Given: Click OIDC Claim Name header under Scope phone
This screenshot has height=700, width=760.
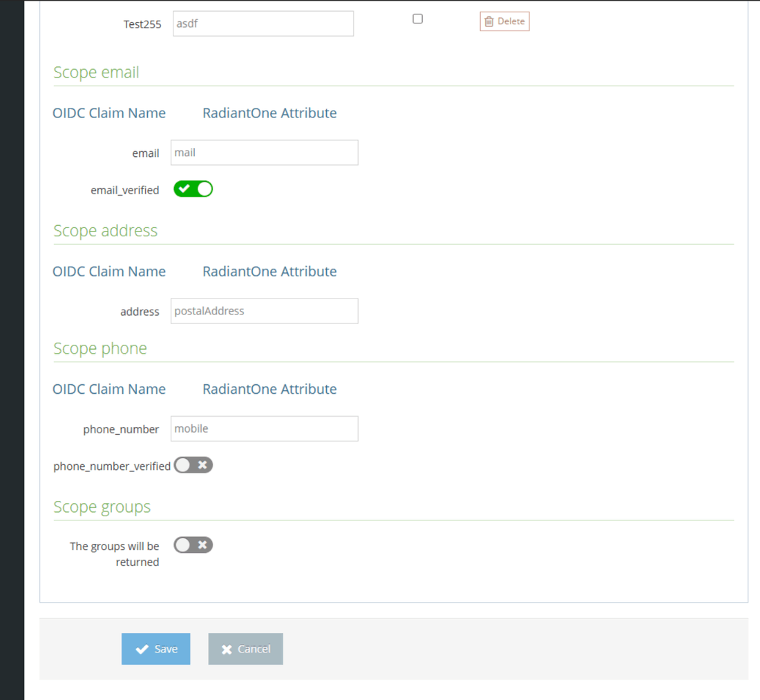Looking at the screenshot, I should (x=109, y=389).
